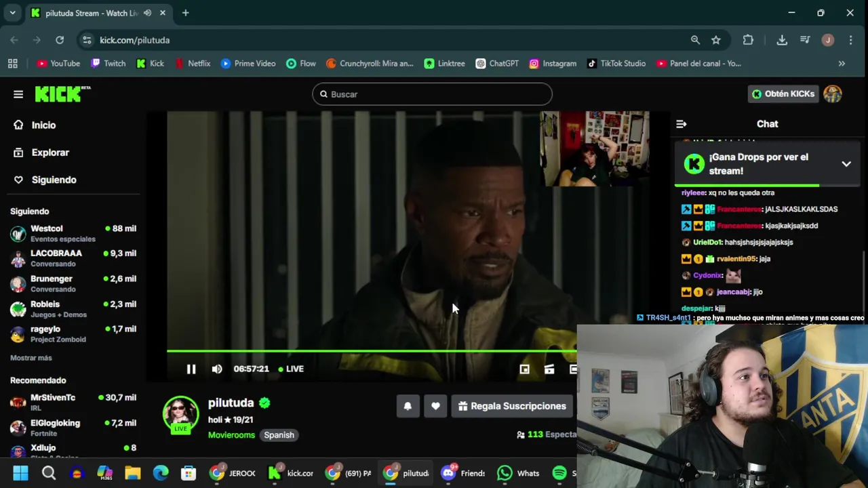
Task: Click the address bar URL kick.com/pilutuda
Action: [135, 40]
